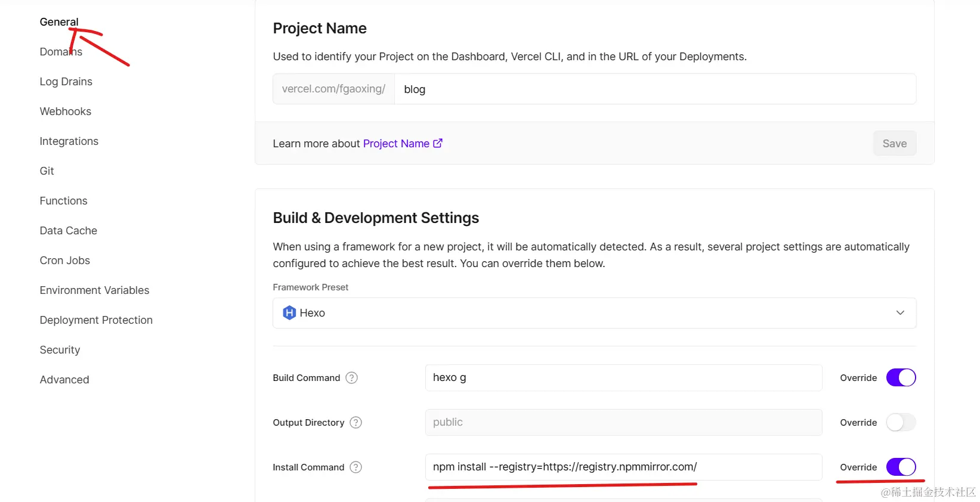Click the Hexo framework logo icon
This screenshot has width=980, height=502.
pyautogui.click(x=289, y=313)
